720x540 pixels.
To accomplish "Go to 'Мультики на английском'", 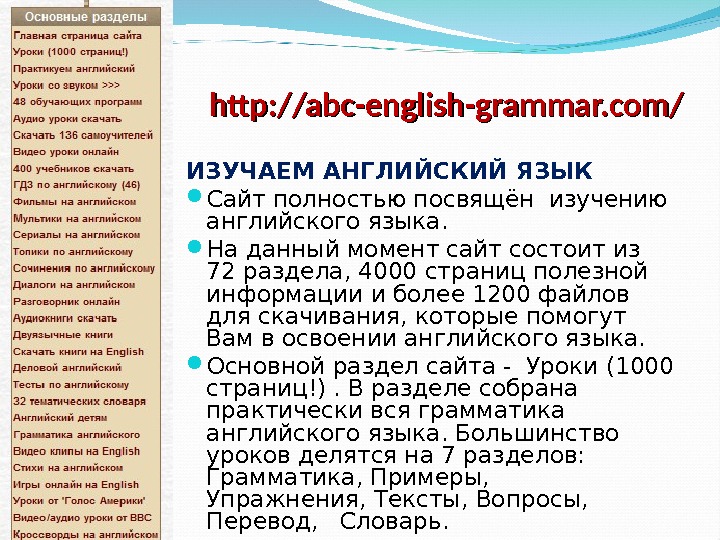I will pyautogui.click(x=77, y=219).
